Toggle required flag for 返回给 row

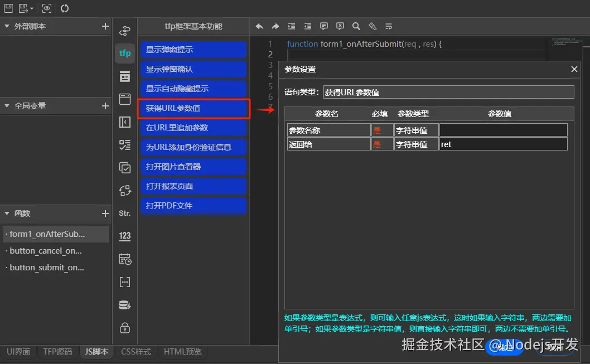coord(382,144)
